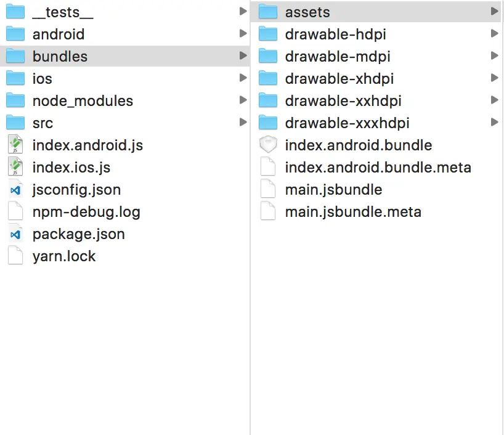Expand the android folder disclosure arrow
Screen dimensions: 504x435
tap(243, 33)
